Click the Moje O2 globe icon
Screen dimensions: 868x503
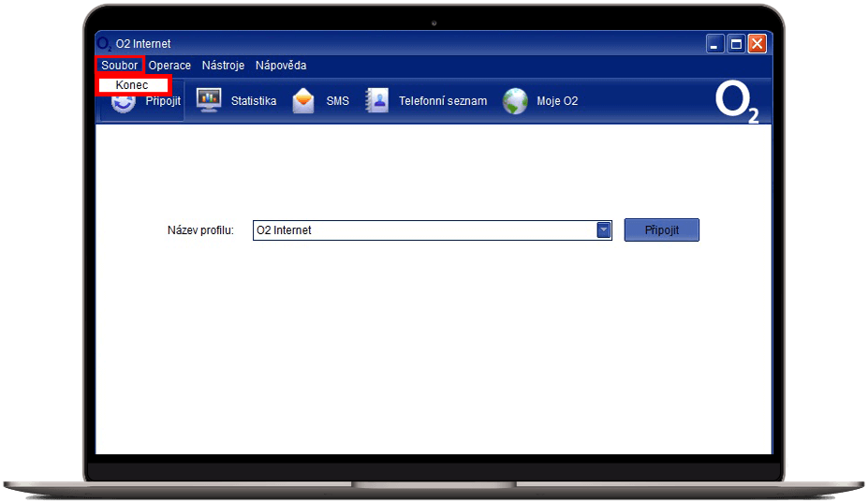click(515, 100)
